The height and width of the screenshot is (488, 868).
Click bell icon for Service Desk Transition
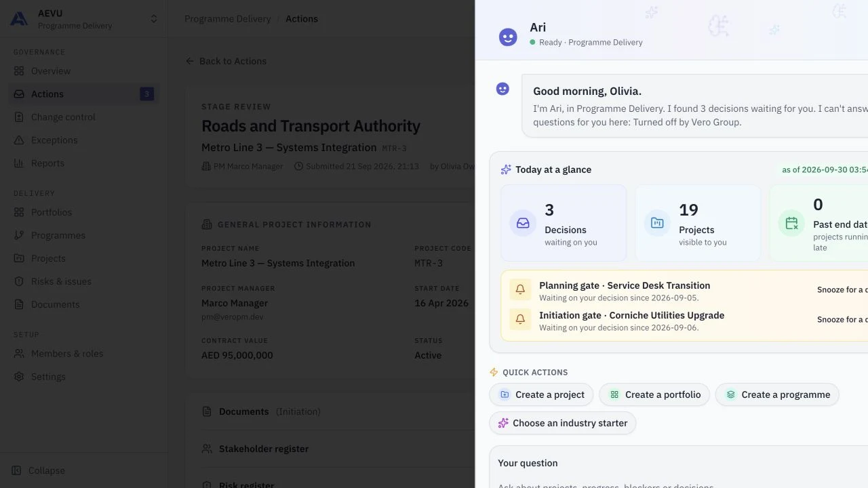[520, 290]
